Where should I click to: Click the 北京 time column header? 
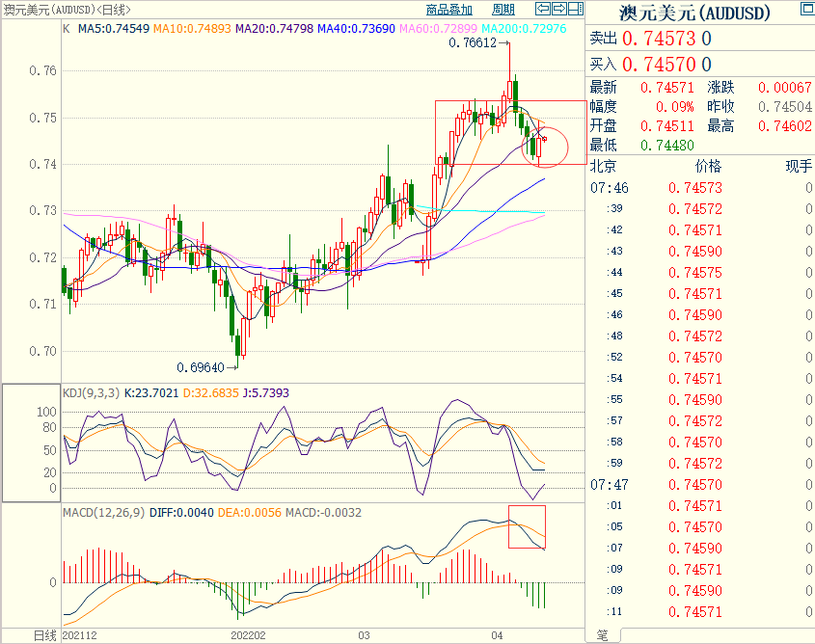tap(604, 166)
